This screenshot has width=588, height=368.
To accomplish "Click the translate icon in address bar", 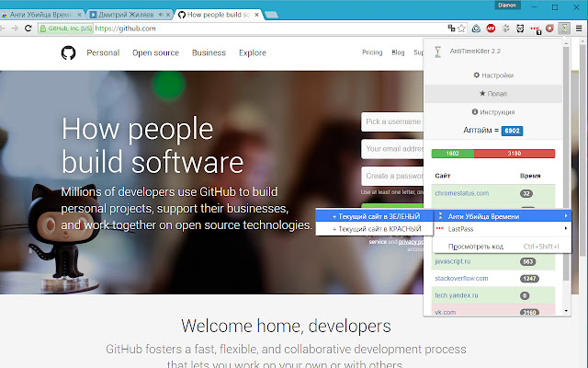I will pyautogui.click(x=451, y=29).
